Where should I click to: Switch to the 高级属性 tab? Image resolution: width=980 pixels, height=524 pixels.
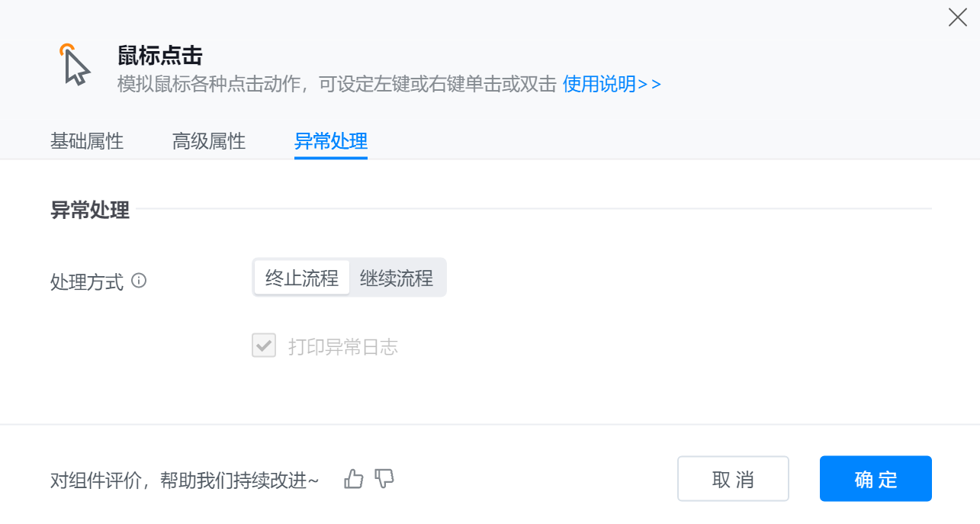pos(209,141)
